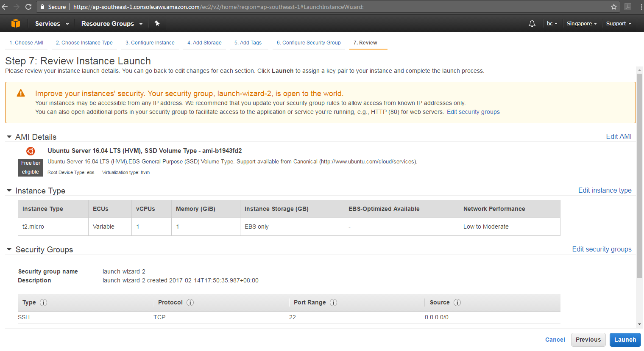Viewport: 644px width, 351px height.
Task: Click the info icon beside Protocol
Action: [x=190, y=302]
